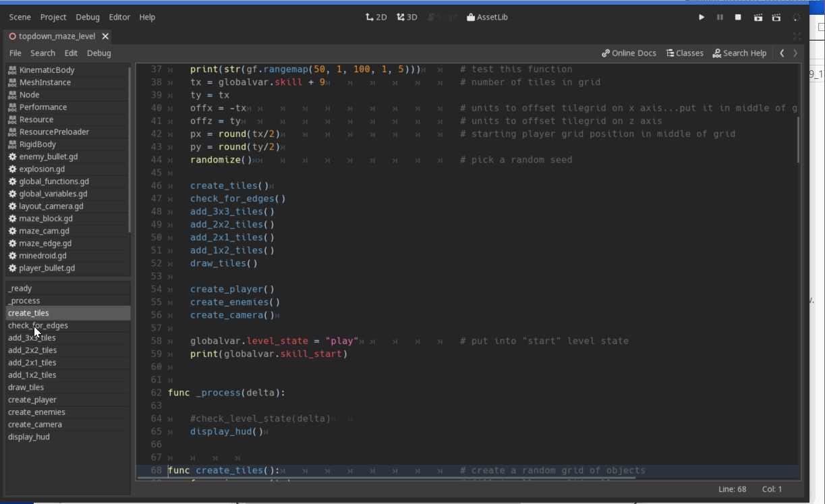The height and width of the screenshot is (504, 825).
Task: Jump to add_3x3_tiles method in list
Action: click(x=68, y=338)
